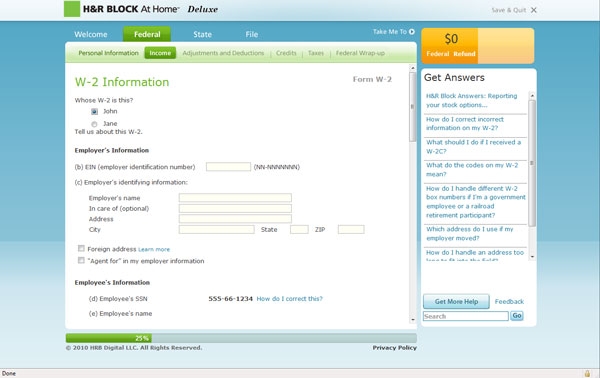Screen dimensions: 600x378
Task: Click the City input field
Action: pyautogui.click(x=217, y=230)
